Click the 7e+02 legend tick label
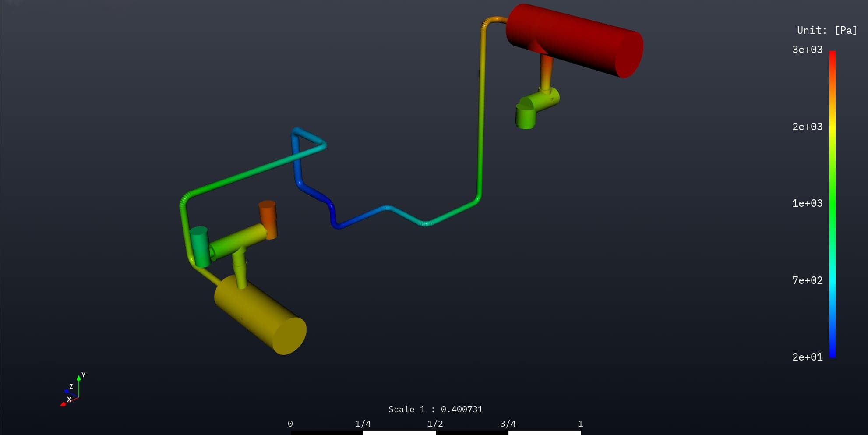This screenshot has height=435, width=868. point(807,280)
